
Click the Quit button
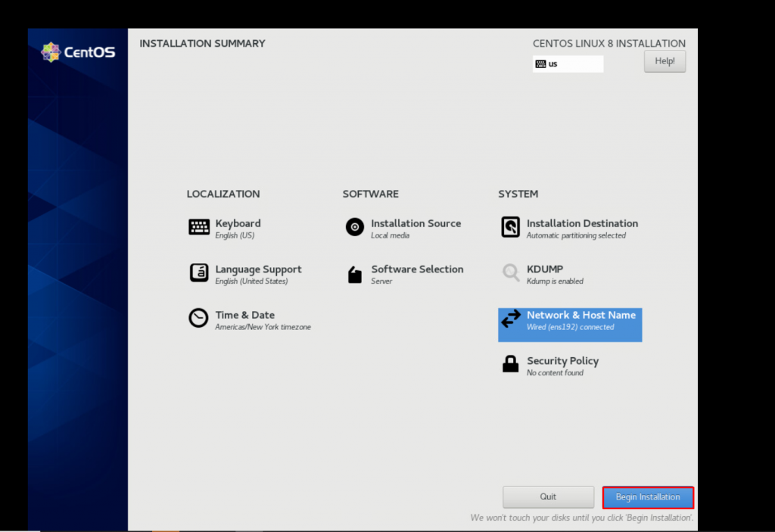(548, 497)
